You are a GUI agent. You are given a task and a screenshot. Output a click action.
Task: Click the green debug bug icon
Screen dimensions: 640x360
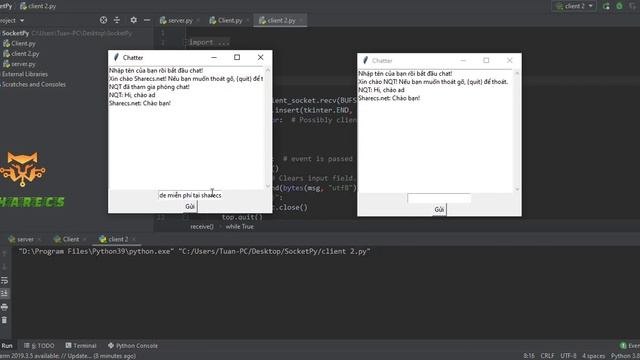[620, 6]
